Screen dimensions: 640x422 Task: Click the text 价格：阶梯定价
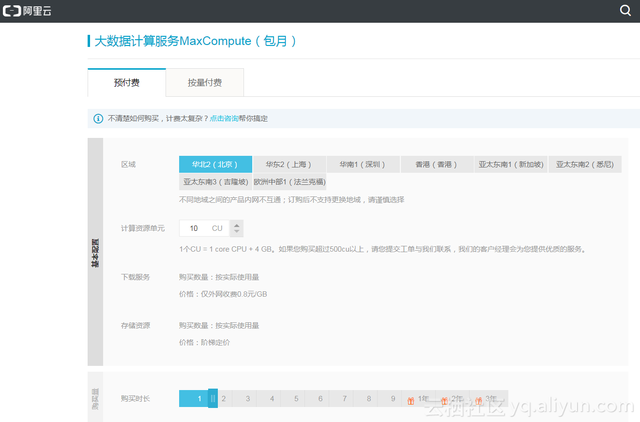coord(204,342)
